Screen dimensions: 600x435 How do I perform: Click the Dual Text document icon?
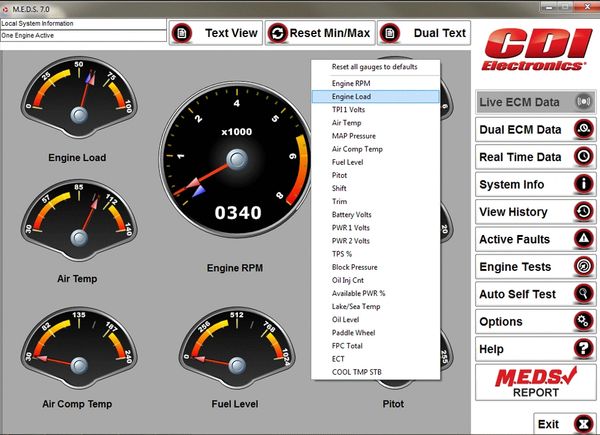[x=390, y=33]
